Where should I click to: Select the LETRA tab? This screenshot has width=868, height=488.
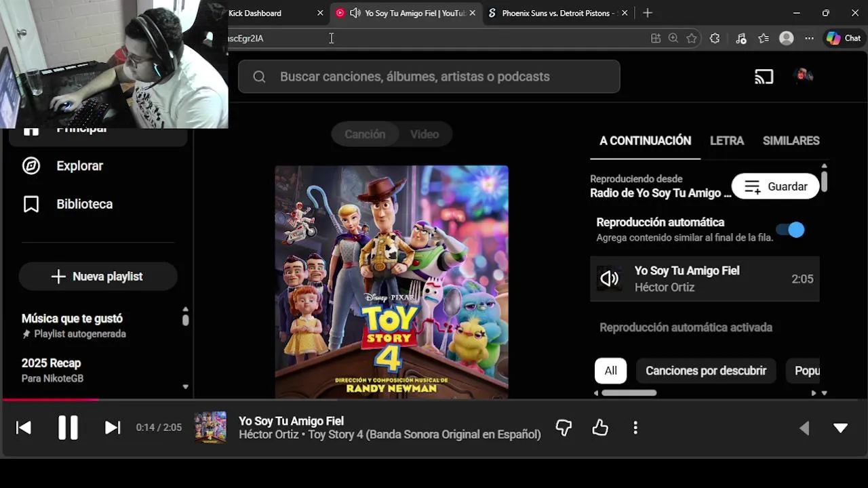coord(727,141)
